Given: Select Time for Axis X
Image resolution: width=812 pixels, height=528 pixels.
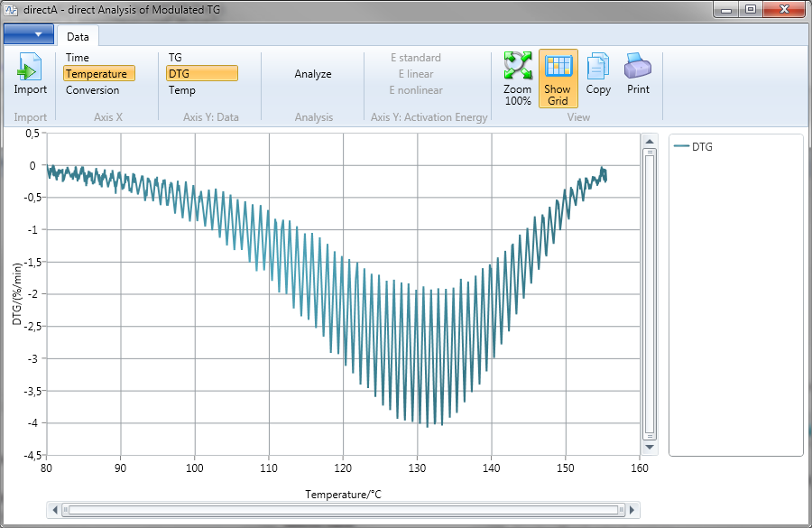Looking at the screenshot, I should [78, 58].
